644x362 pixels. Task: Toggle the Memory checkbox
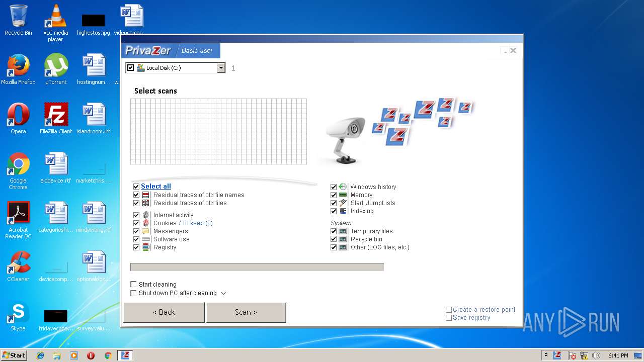point(334,195)
